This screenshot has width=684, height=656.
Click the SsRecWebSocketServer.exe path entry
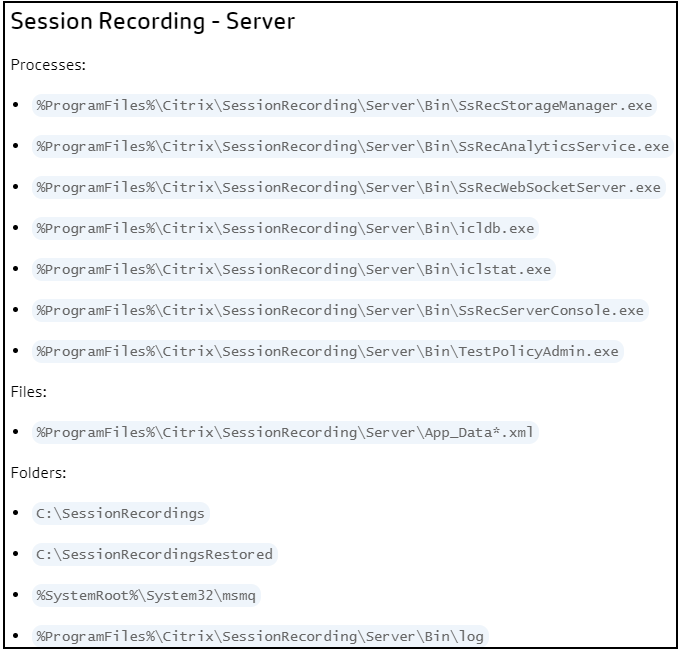click(349, 188)
